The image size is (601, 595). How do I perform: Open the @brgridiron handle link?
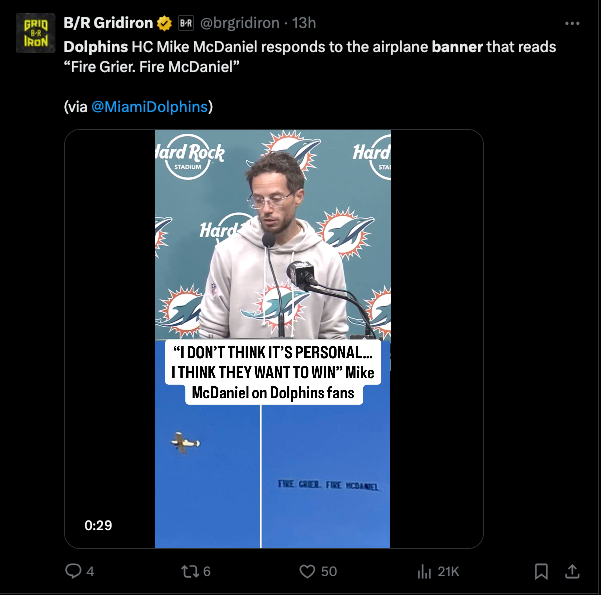pyautogui.click(x=240, y=22)
